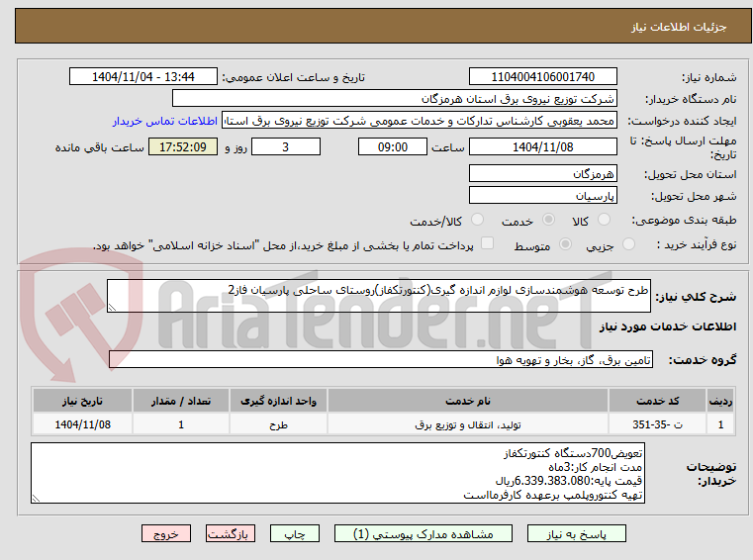Click the base price line 6.339.383.080ریال
The height and width of the screenshot is (560, 753).
click(569, 481)
